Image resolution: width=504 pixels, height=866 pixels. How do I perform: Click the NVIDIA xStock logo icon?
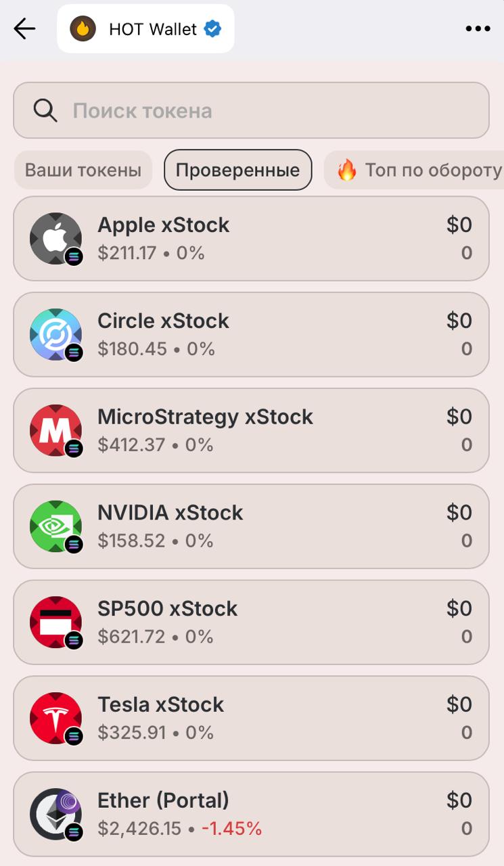56,527
